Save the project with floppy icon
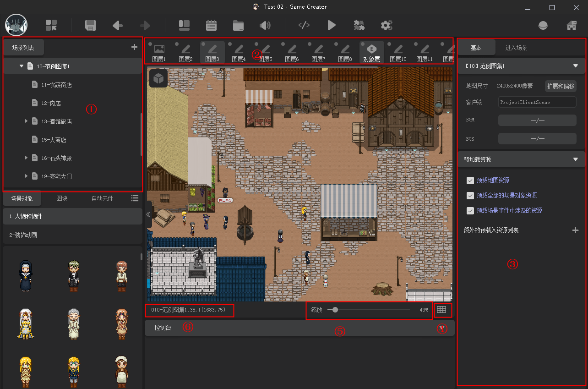 click(x=91, y=25)
